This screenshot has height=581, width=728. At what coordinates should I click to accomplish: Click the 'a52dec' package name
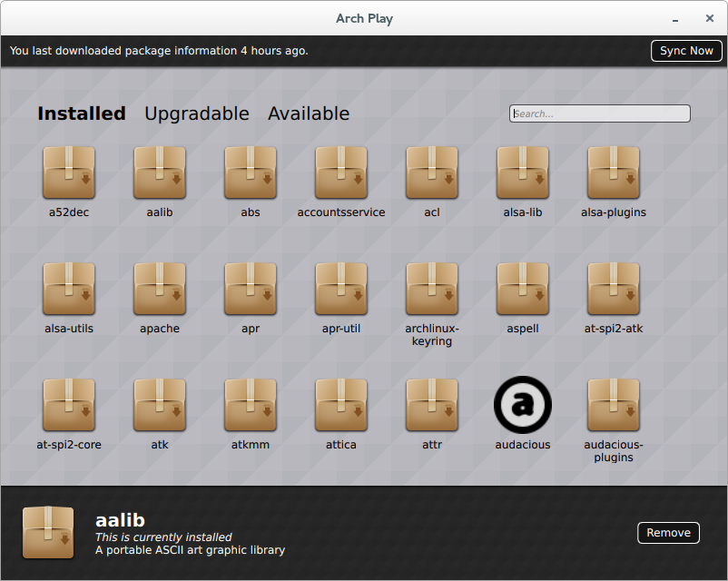69,212
